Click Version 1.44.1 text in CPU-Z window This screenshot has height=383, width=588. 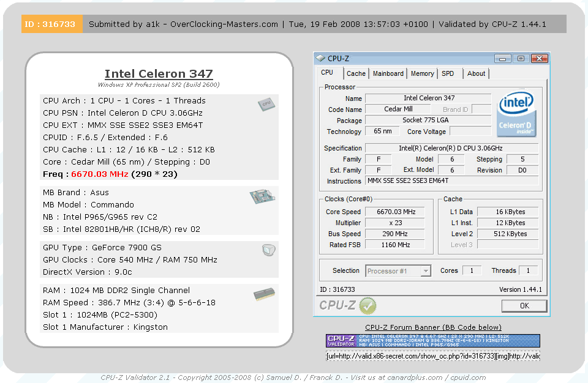click(x=521, y=289)
